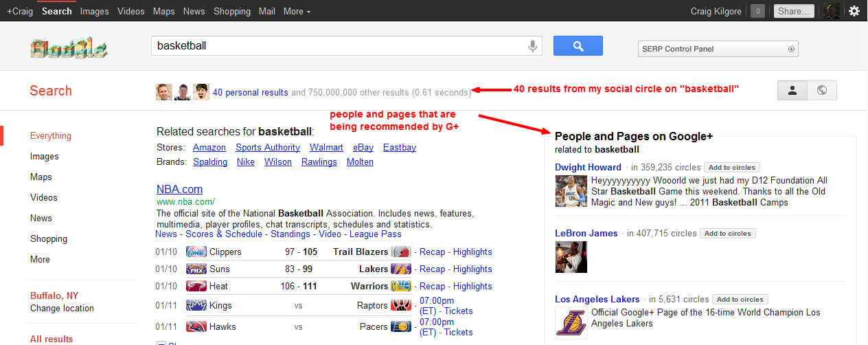Open the Share button
Viewport: 868px width, 345px height.
pyautogui.click(x=795, y=11)
